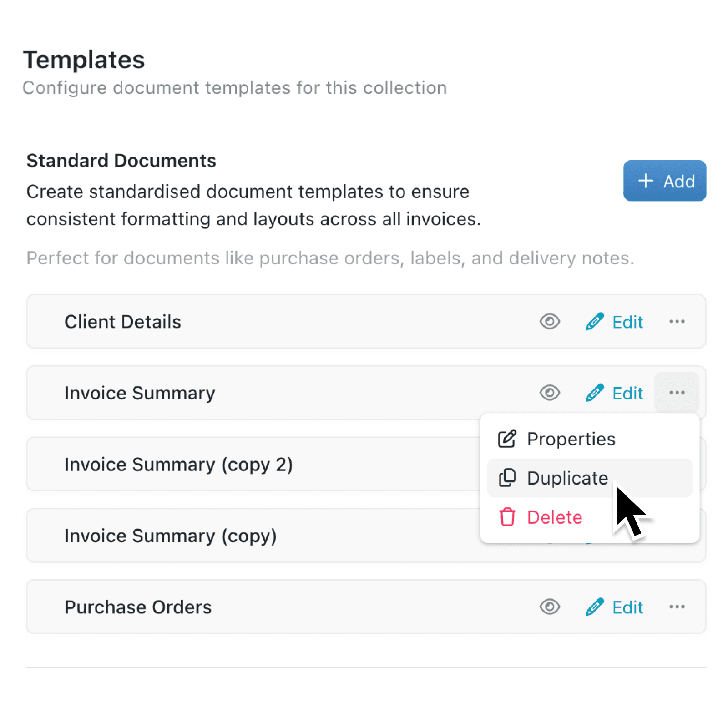Choose Properties in the context menu

[x=571, y=439]
